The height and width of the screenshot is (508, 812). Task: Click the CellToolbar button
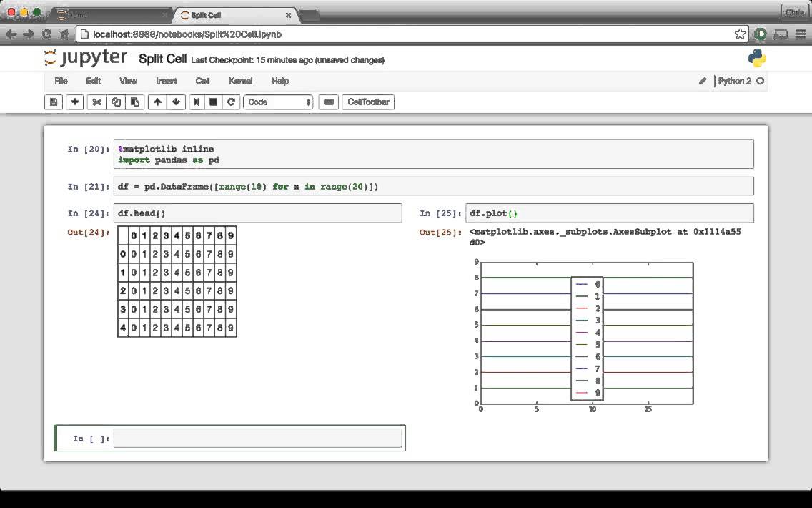[x=368, y=102]
